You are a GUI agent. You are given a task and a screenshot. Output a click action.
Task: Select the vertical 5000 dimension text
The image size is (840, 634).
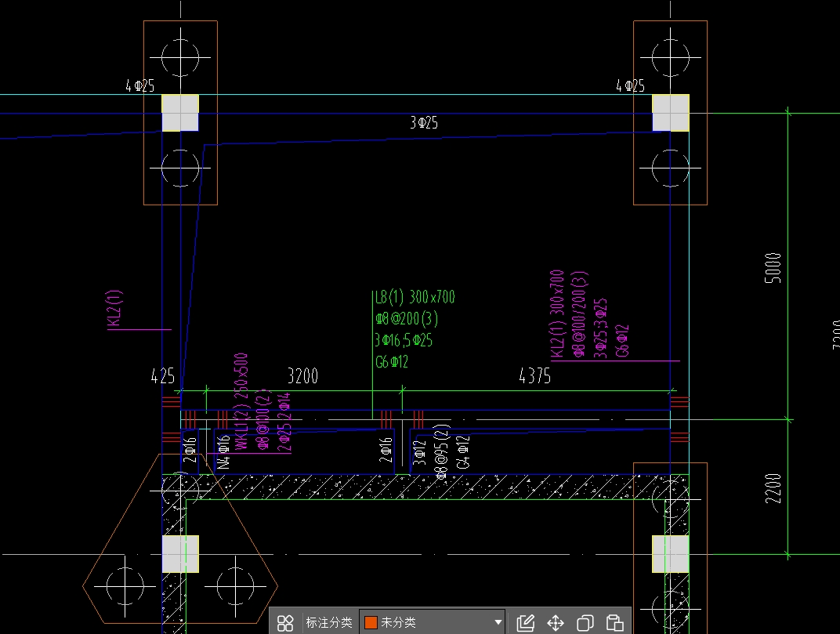(x=773, y=268)
